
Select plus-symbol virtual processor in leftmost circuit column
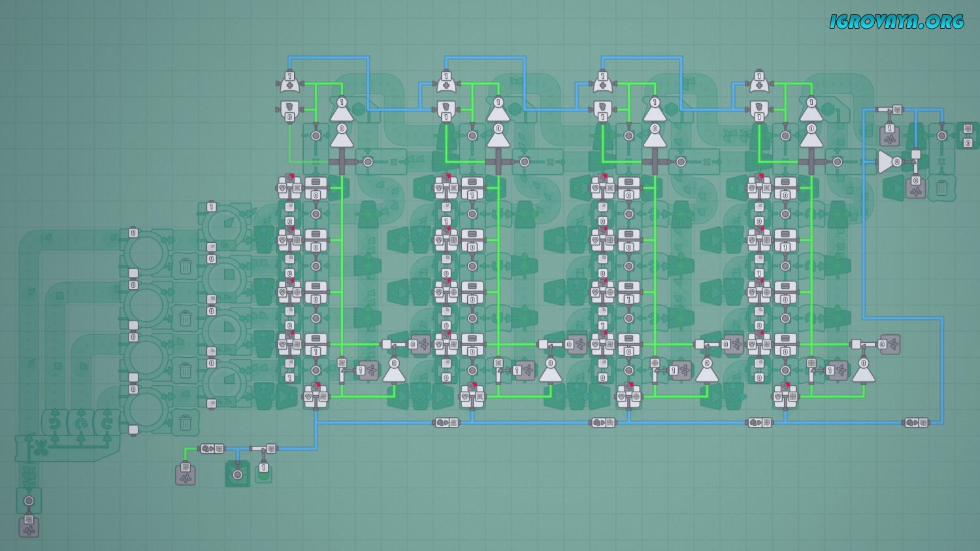click(x=289, y=82)
